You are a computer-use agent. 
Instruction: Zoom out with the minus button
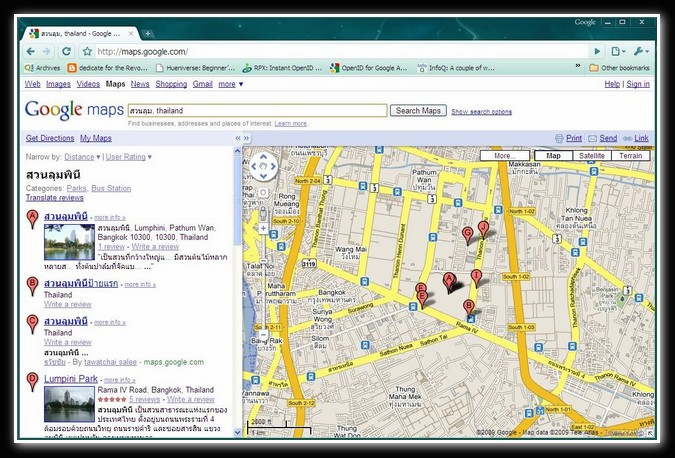point(263,334)
